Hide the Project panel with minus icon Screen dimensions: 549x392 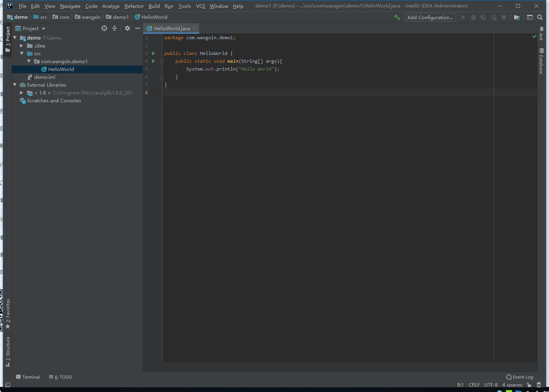tap(138, 28)
